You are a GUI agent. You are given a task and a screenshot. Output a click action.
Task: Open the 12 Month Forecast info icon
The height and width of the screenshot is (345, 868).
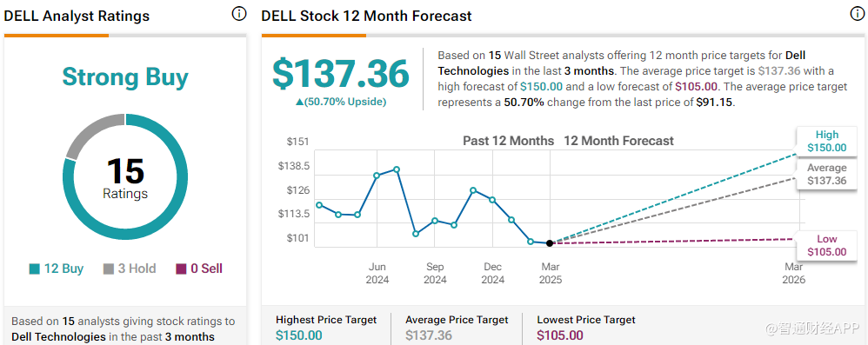tap(857, 15)
